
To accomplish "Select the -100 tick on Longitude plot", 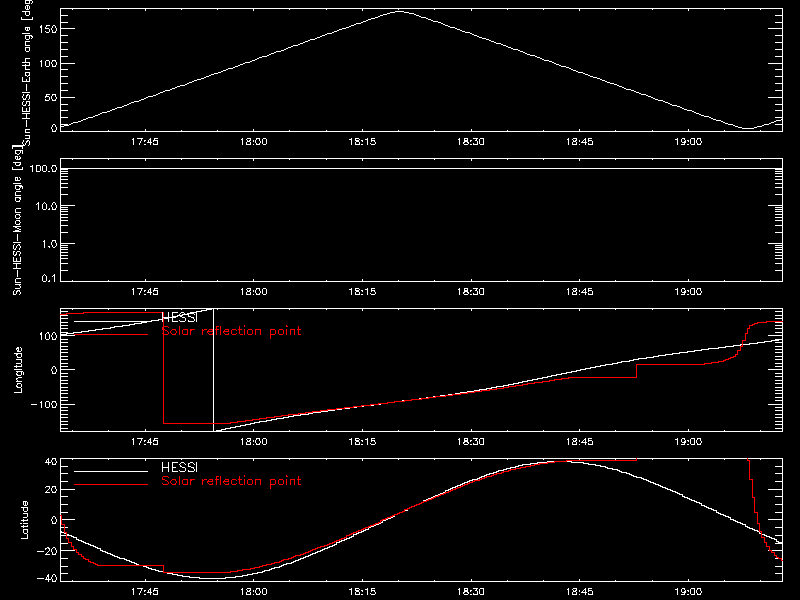I will (x=43, y=404).
